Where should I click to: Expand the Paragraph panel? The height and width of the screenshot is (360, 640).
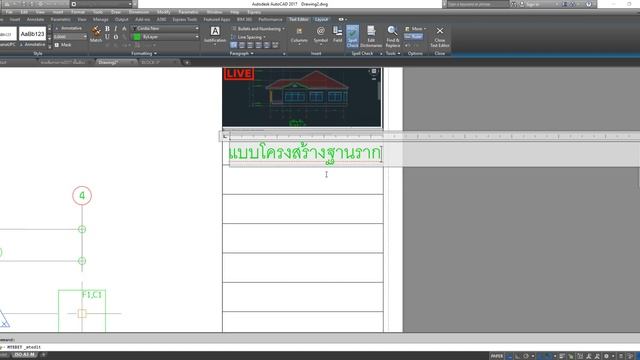coord(241,53)
